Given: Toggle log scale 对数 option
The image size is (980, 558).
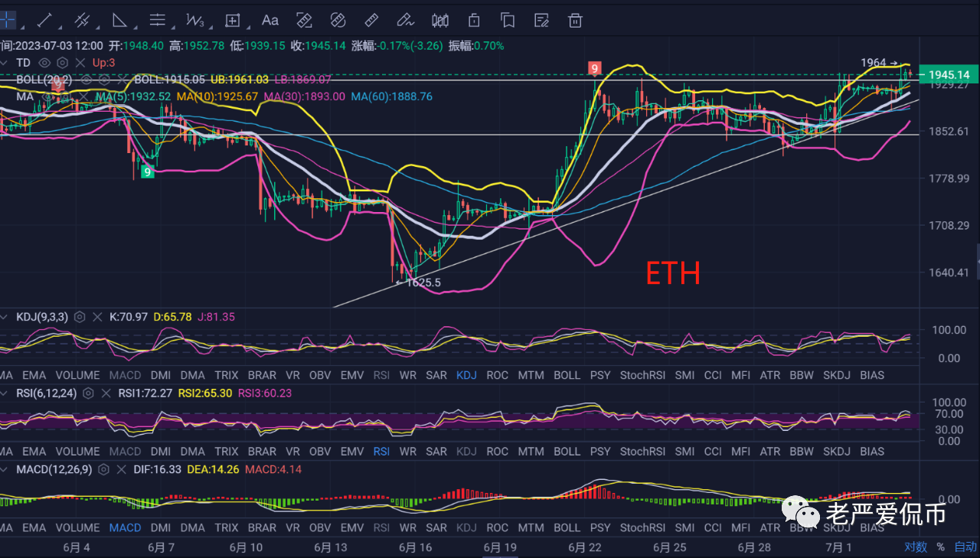Looking at the screenshot, I should pyautogui.click(x=915, y=547).
